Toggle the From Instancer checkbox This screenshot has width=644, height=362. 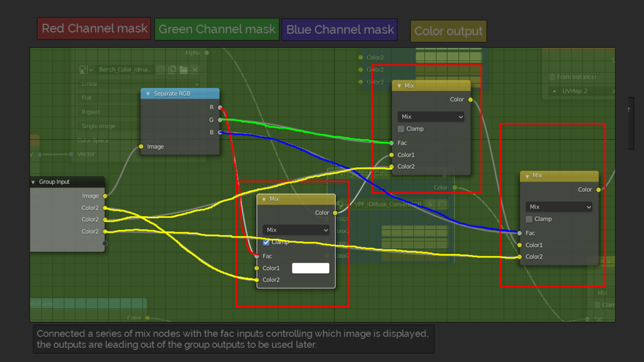(552, 77)
